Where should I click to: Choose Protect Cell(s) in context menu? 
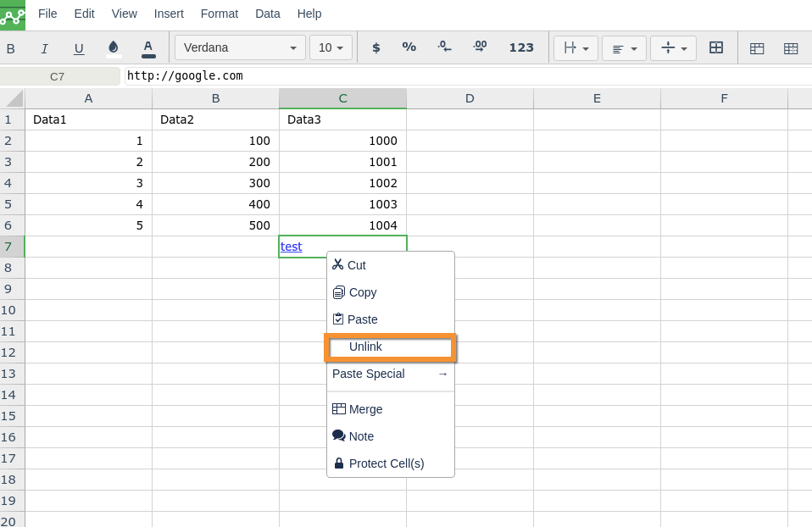point(387,463)
